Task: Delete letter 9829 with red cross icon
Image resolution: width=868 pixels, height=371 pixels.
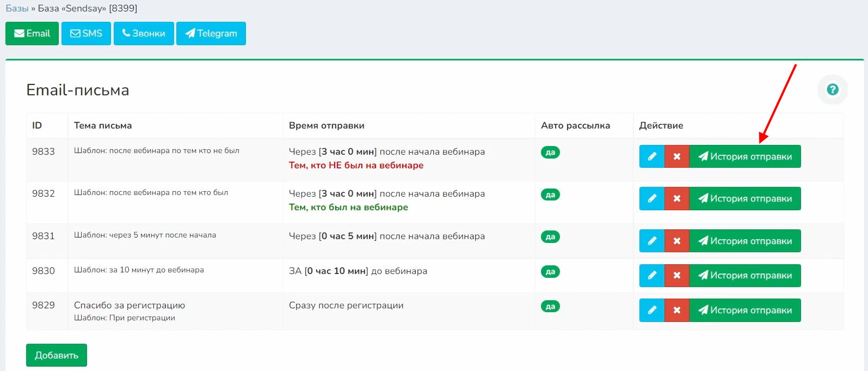Action: (x=677, y=310)
